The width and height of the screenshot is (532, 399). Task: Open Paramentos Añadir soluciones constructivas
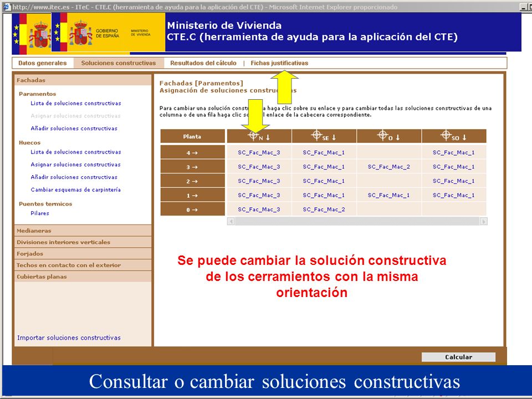(x=74, y=128)
